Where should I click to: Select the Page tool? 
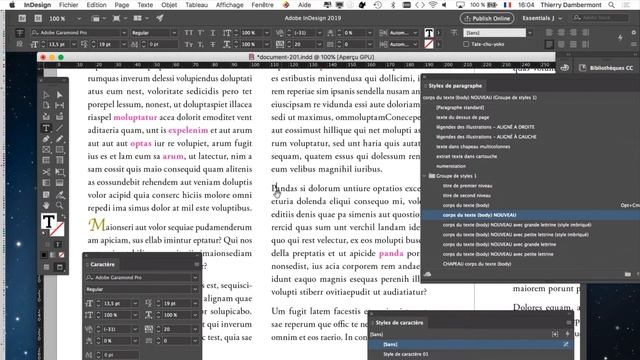(x=47, y=105)
